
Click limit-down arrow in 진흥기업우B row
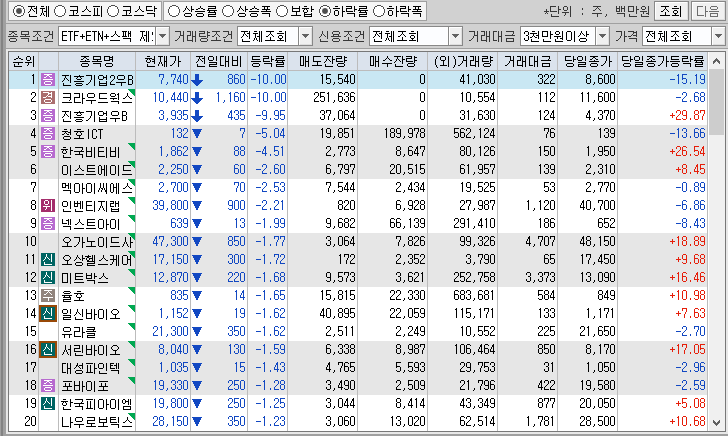pyautogui.click(x=197, y=116)
